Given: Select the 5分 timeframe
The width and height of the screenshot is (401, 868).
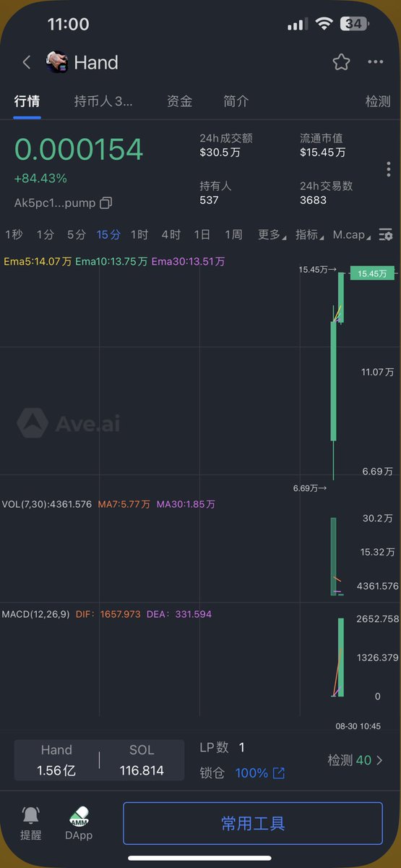Looking at the screenshot, I should (77, 234).
